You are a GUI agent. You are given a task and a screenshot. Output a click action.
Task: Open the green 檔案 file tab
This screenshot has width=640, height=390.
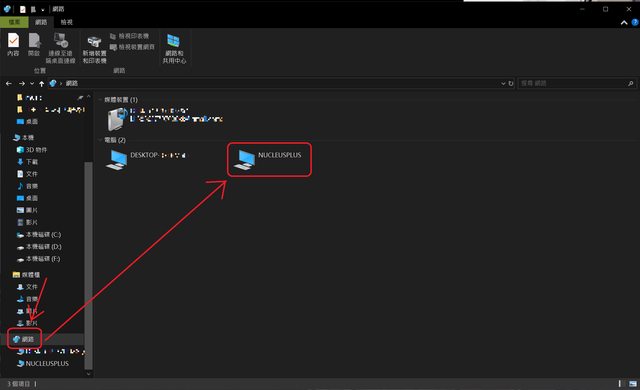[x=14, y=22]
